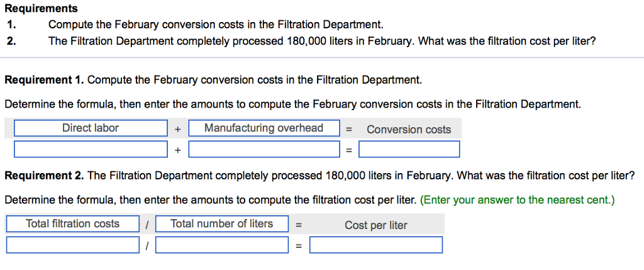Select the empty field under Total number of liters
This screenshot has height=270, width=644.
(x=221, y=245)
